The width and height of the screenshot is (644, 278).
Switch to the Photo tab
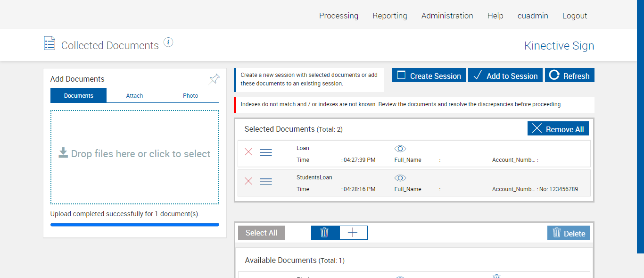pyautogui.click(x=190, y=96)
